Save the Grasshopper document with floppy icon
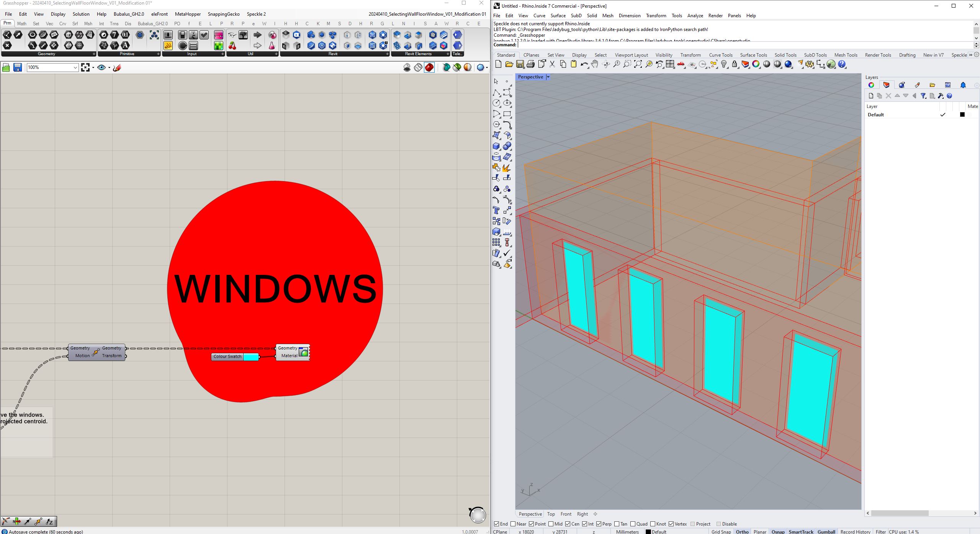 coord(17,68)
